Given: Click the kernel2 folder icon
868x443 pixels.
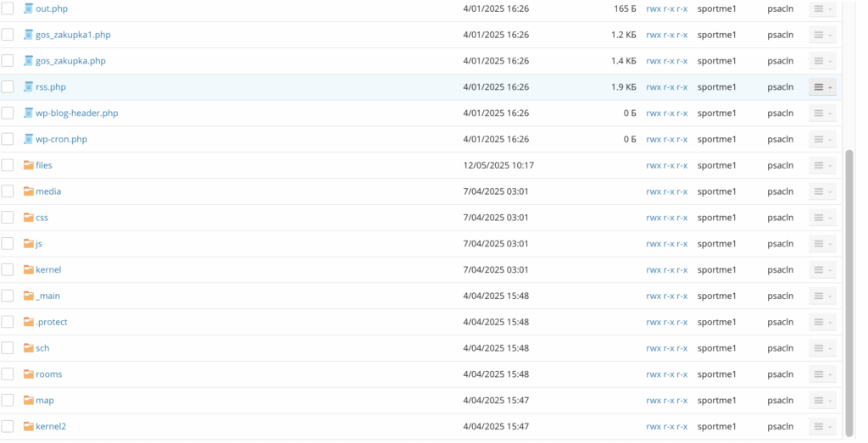Looking at the screenshot, I should [x=29, y=426].
